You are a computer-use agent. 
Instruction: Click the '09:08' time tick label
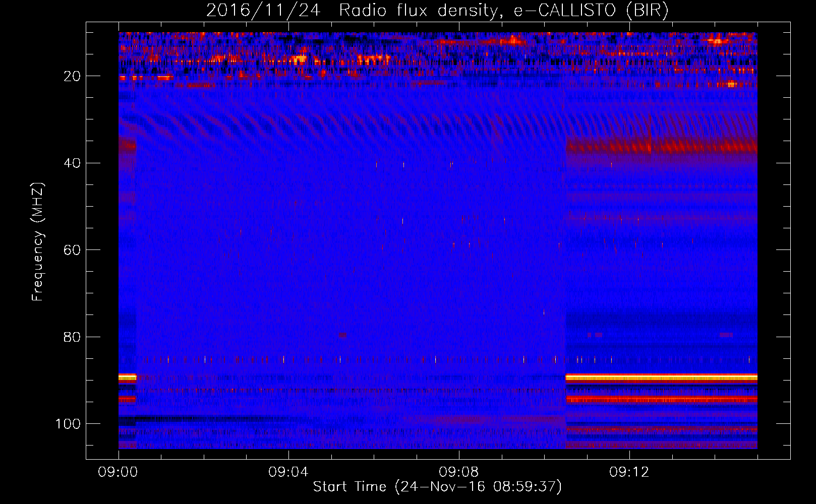(459, 472)
